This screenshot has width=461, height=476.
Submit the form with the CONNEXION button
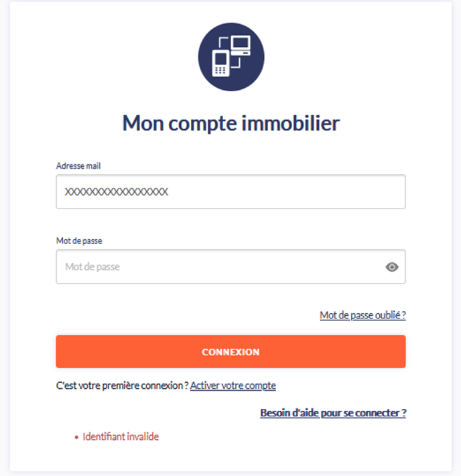pos(230,351)
